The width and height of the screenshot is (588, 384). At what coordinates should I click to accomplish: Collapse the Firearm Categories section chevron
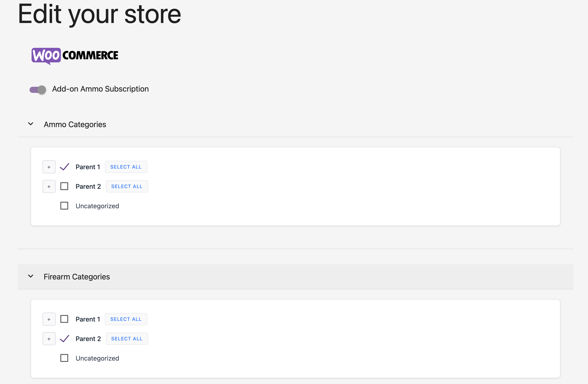point(31,276)
